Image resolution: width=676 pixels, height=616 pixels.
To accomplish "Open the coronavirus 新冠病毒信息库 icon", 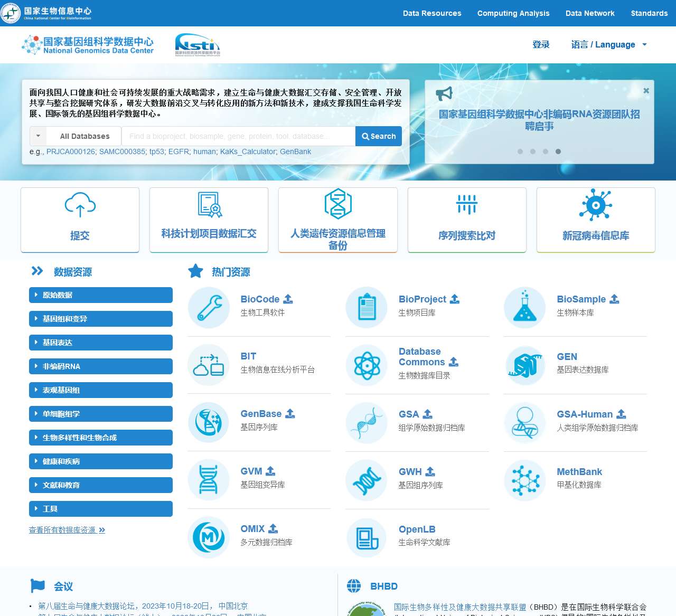I will point(595,205).
